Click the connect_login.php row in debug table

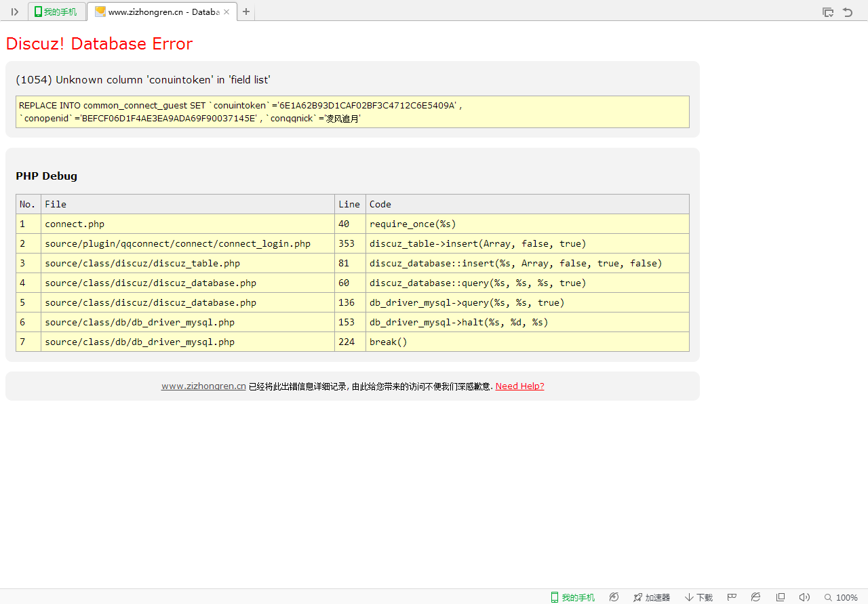click(178, 244)
